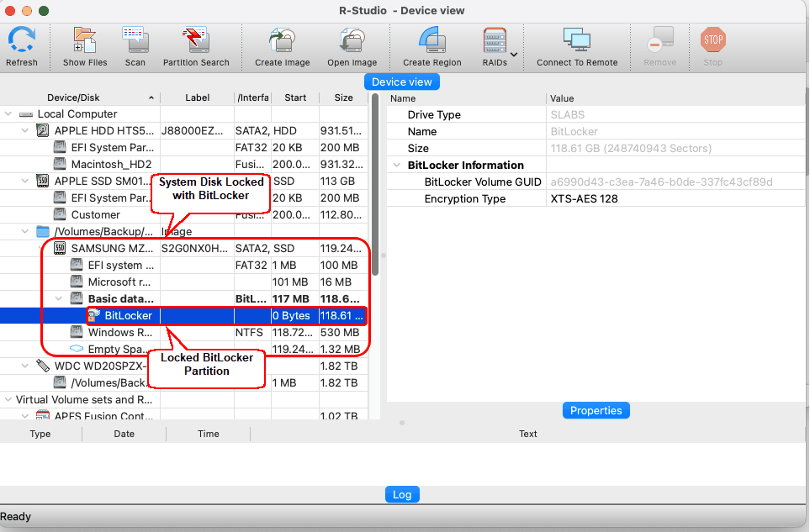Collapse the /Volumes/Backup/ image node
The width and height of the screenshot is (810, 532).
pos(24,232)
